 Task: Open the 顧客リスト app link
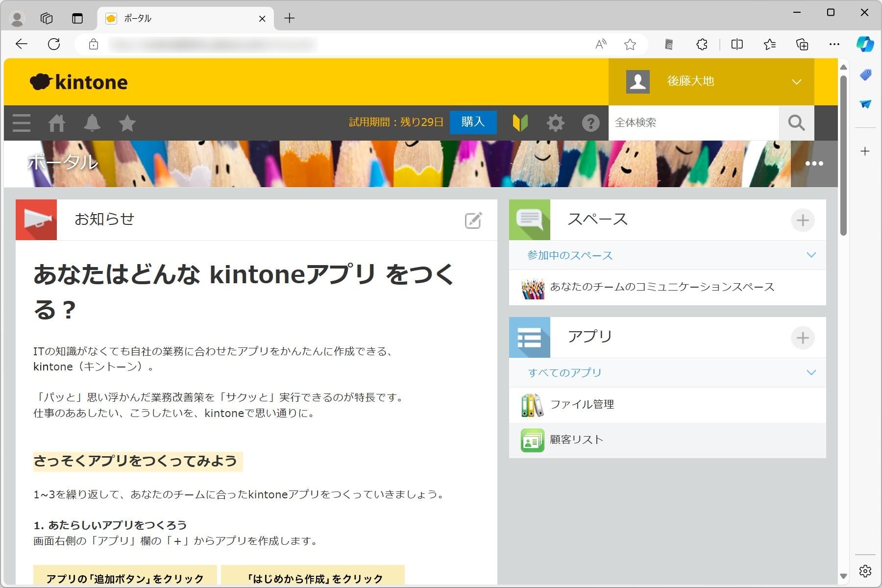tap(576, 440)
